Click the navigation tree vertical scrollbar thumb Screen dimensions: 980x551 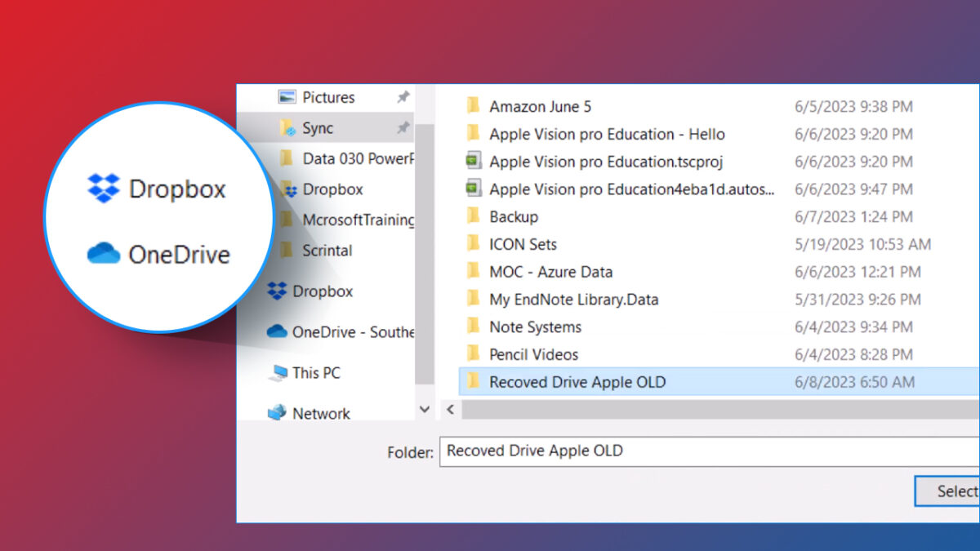[x=425, y=253]
